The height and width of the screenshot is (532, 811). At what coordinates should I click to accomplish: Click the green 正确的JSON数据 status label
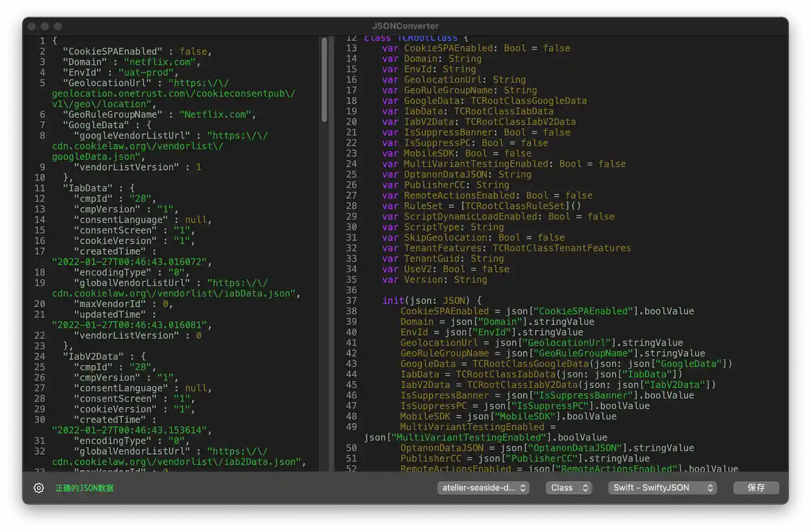(x=85, y=488)
